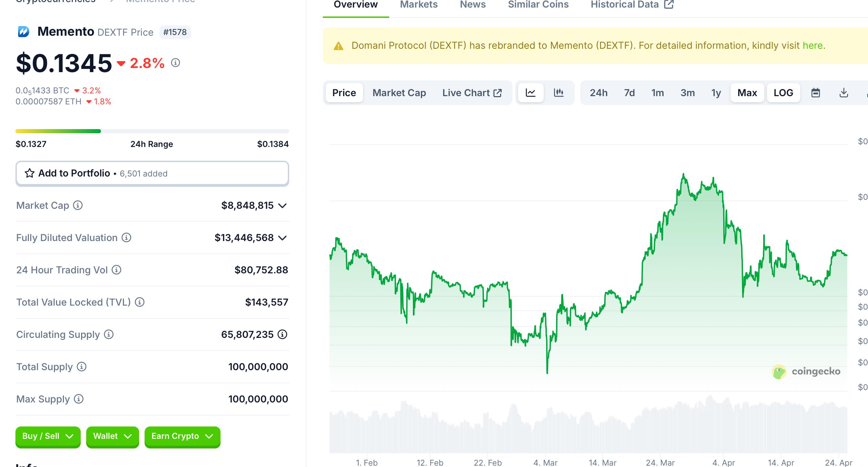
Task: Select the Price chart mode
Action: click(344, 93)
